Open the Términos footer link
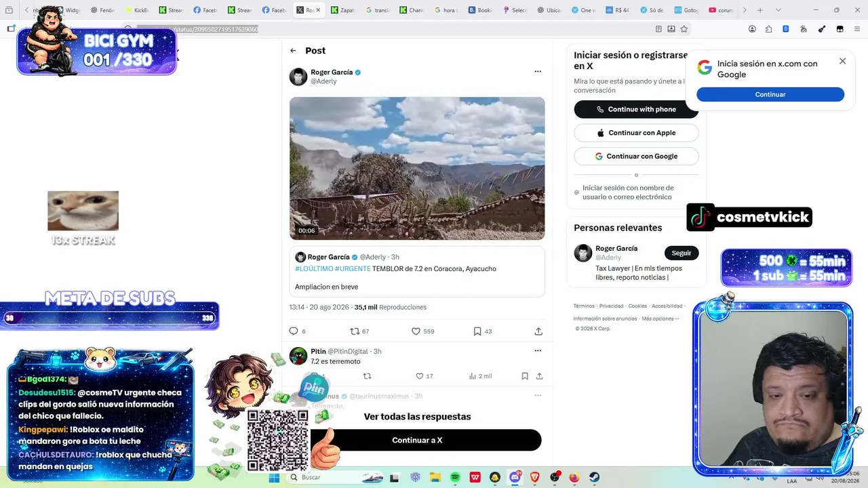This screenshot has width=868, height=488. 584,306
